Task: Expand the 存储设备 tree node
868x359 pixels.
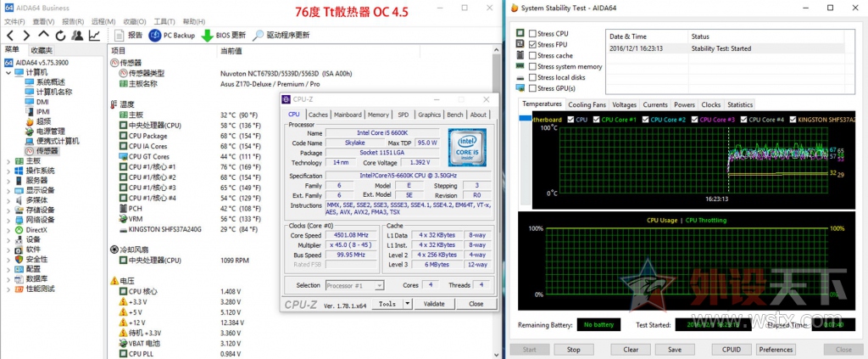Action: (x=8, y=210)
